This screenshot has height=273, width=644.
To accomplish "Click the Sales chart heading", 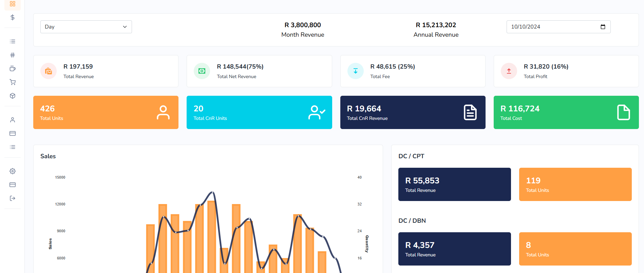I will click(x=48, y=156).
